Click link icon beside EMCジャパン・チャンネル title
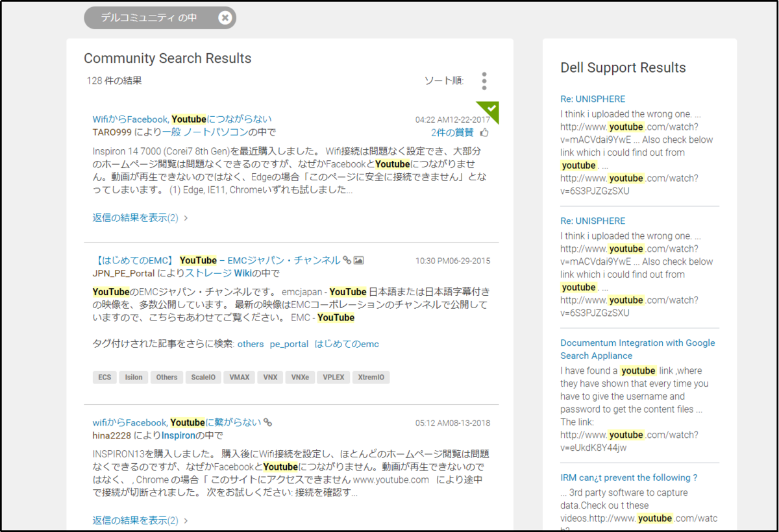Screen dimensions: 779x532 (347, 260)
